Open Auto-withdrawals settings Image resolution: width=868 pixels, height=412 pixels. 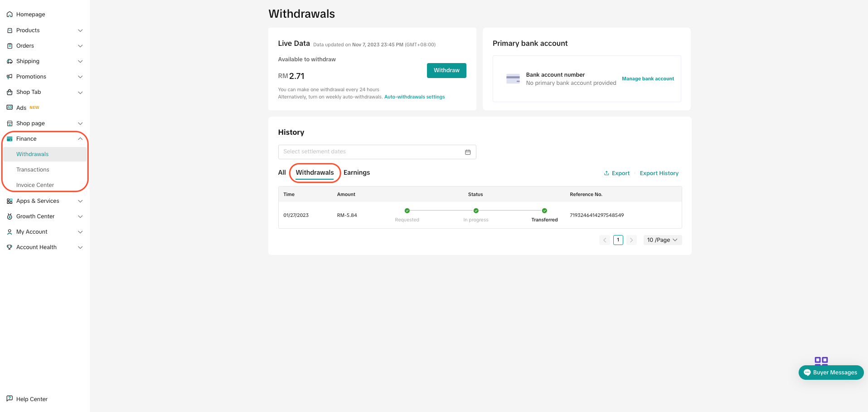click(414, 97)
